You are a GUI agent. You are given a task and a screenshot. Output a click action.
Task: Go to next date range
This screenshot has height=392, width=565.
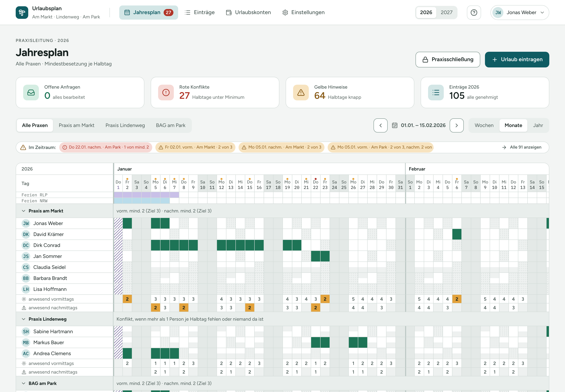coord(457,125)
